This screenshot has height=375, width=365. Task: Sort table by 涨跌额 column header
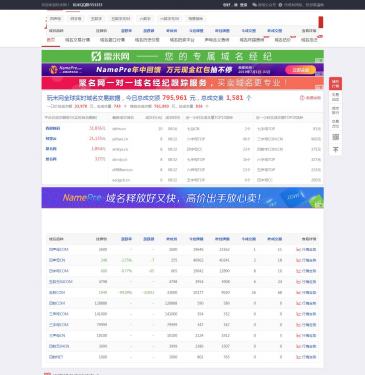coord(149,239)
